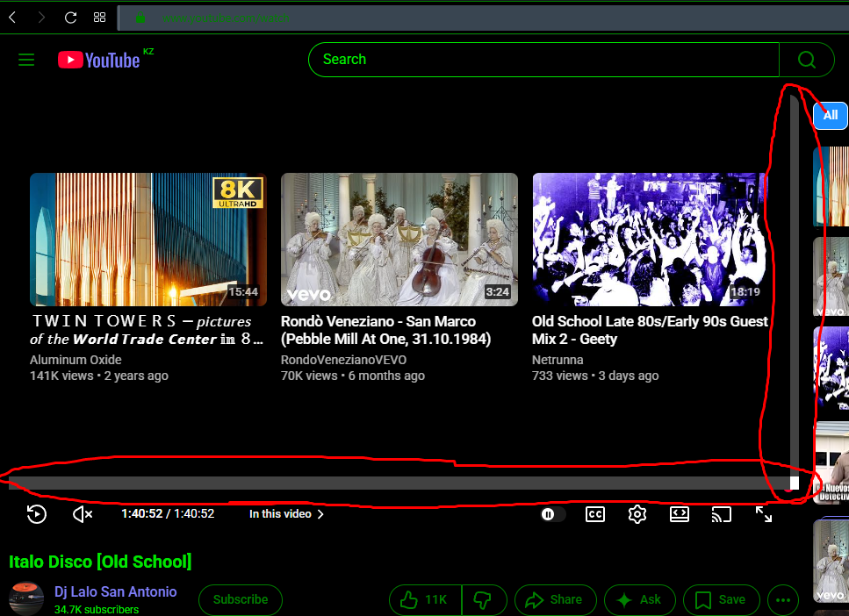The image size is (849, 616).
Task: Click the Italo Disco [Old School] title
Action: (x=100, y=562)
